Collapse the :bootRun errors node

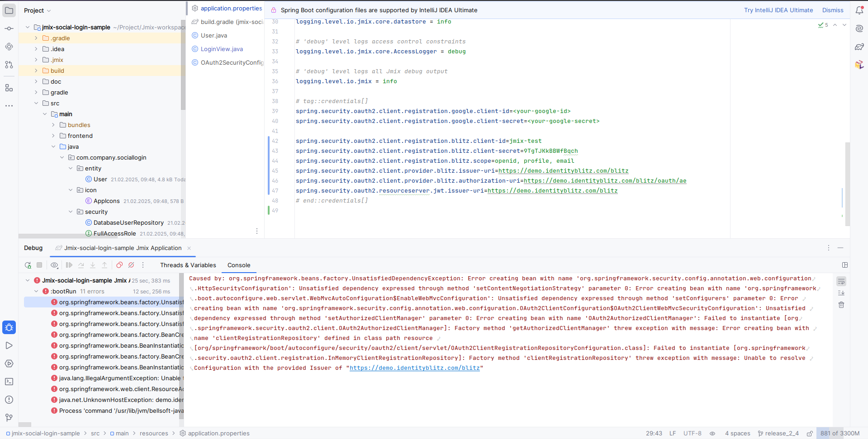tap(36, 292)
